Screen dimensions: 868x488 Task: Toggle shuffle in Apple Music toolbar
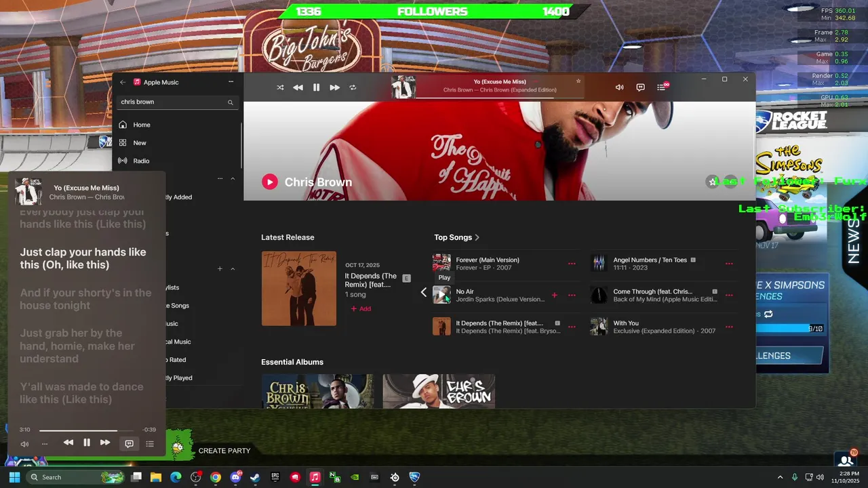coord(280,87)
